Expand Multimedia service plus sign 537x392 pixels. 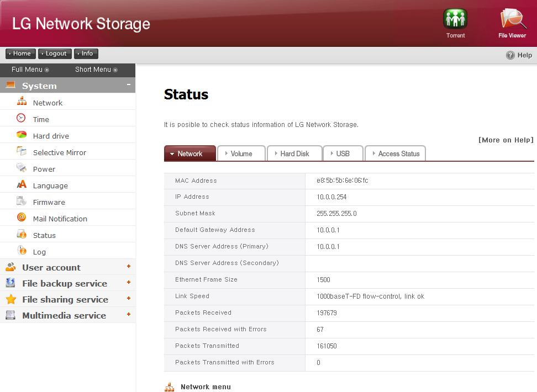coord(129,314)
